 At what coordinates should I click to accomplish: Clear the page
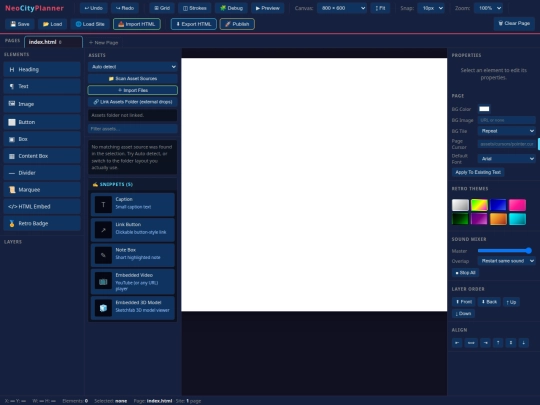pos(514,23)
